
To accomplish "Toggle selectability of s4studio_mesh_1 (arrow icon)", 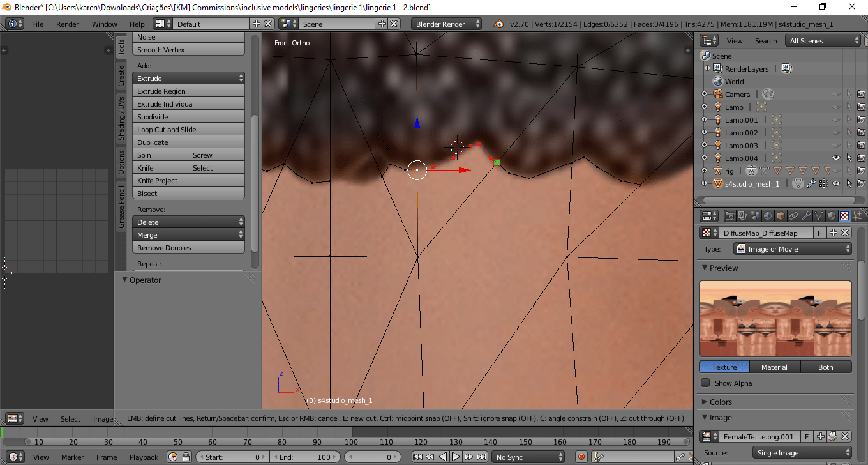I will coord(849,182).
